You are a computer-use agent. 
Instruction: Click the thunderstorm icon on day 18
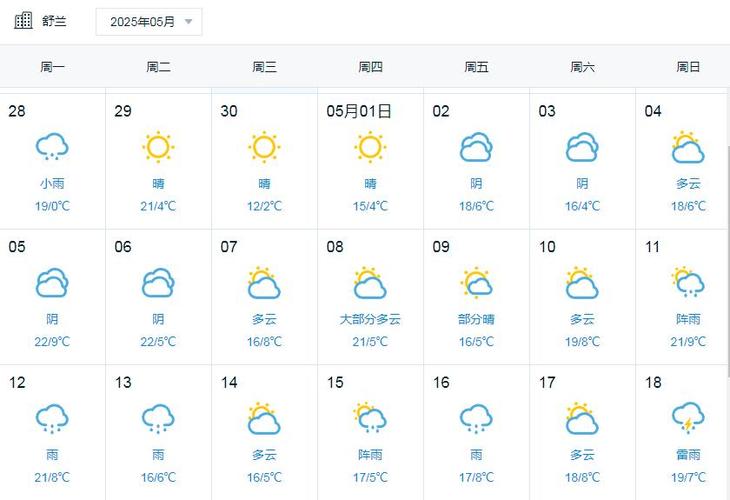pyautogui.click(x=688, y=418)
